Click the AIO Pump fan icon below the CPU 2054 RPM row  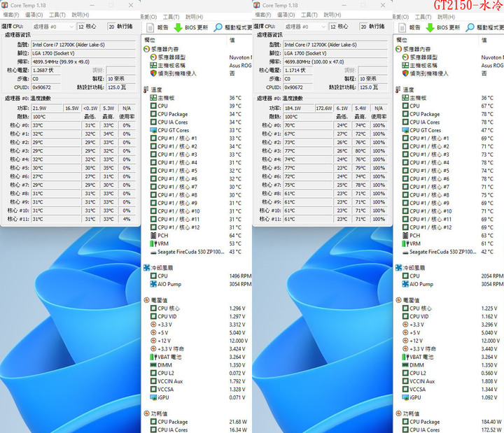pyautogui.click(x=405, y=284)
